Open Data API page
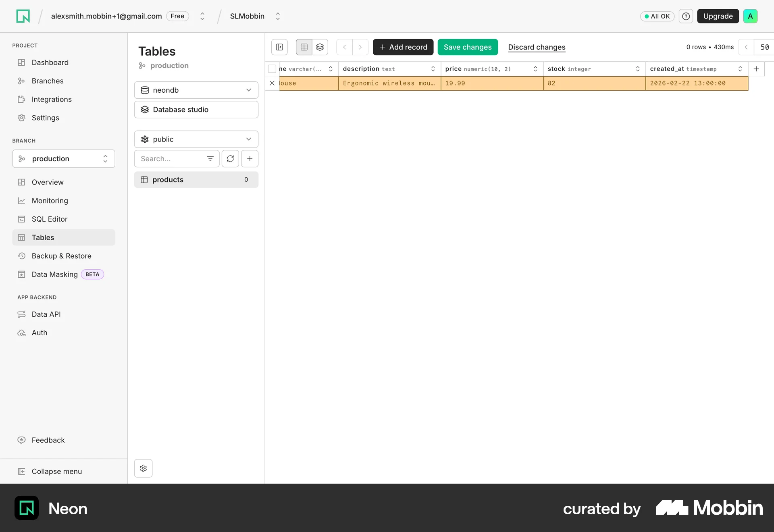The height and width of the screenshot is (532, 774). click(64, 314)
